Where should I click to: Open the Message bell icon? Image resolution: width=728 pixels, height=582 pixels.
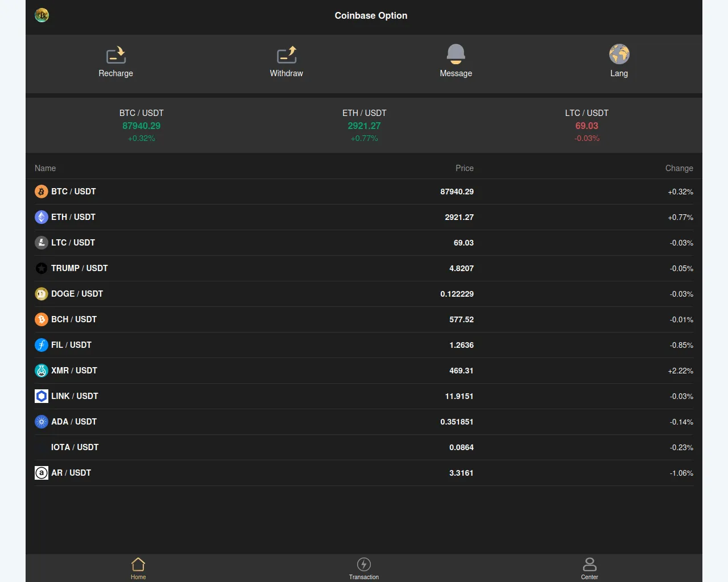[x=456, y=55]
